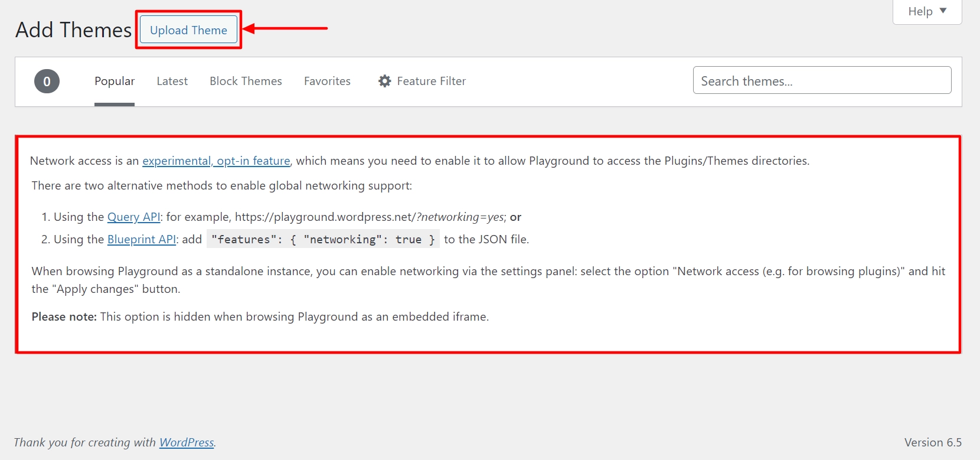Click the Help dropdown arrow icon

pyautogui.click(x=943, y=11)
